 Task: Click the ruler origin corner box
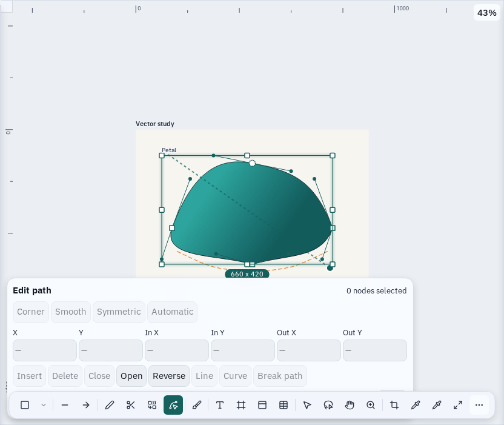7,7
